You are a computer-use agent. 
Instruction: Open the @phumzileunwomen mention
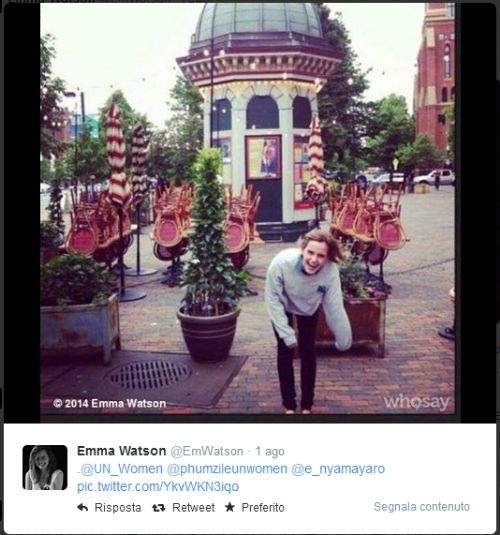pos(227,469)
